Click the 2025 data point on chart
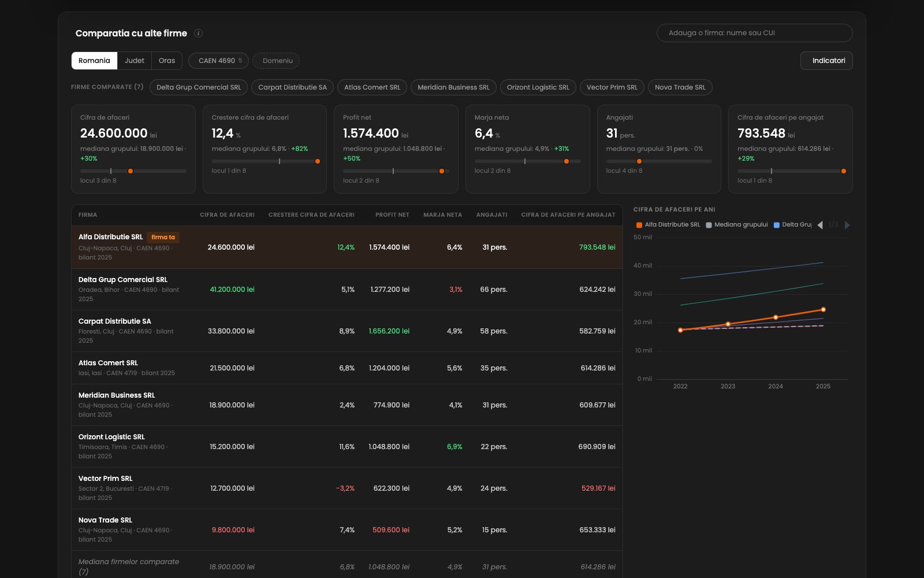This screenshot has width=924, height=578. click(x=823, y=310)
